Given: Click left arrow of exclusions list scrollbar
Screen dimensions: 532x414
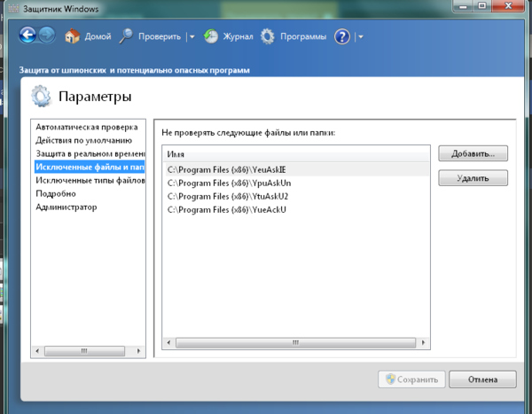Looking at the screenshot, I should click(x=168, y=343).
